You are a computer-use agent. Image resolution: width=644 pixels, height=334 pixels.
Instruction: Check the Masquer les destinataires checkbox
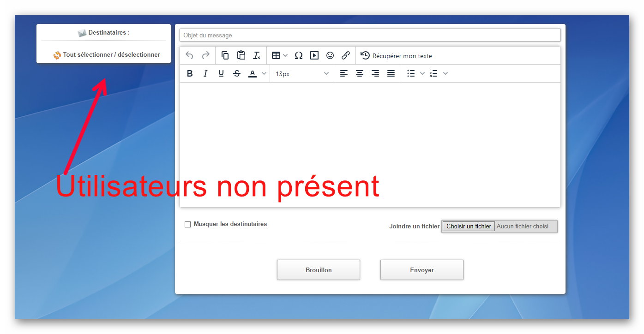click(187, 225)
